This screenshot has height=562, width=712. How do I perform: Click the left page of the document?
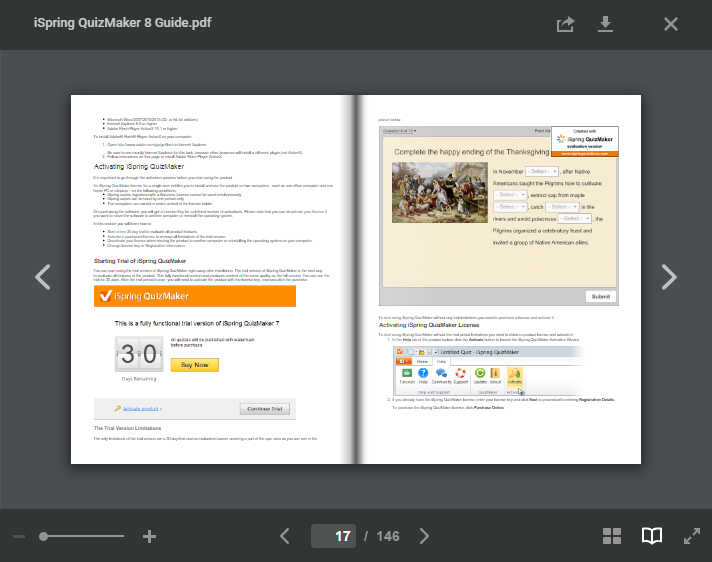coord(213,279)
